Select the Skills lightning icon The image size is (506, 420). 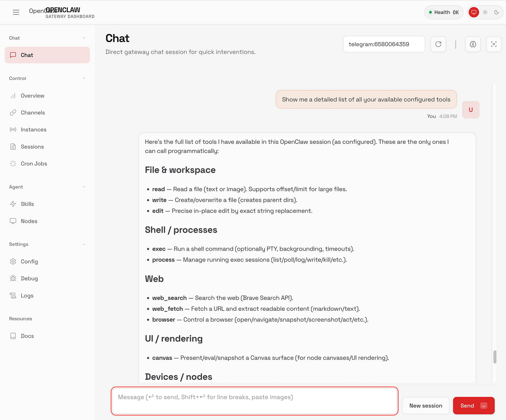pos(13,204)
